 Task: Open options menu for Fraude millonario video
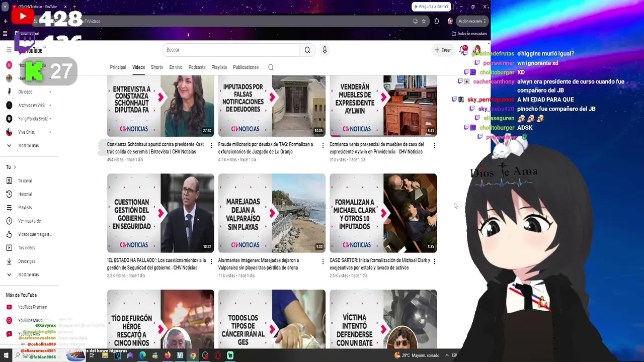click(323, 145)
